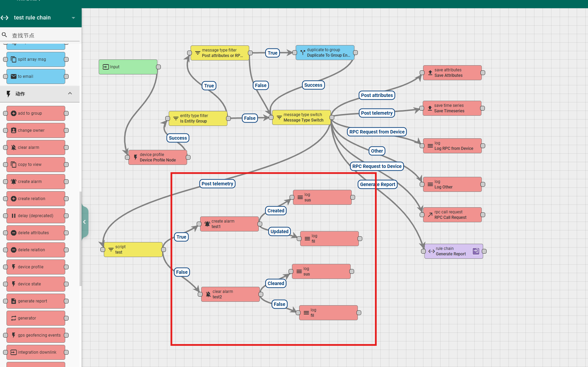Select the Post telemetry link label near script
Image resolution: width=588 pixels, height=367 pixels.
click(217, 184)
